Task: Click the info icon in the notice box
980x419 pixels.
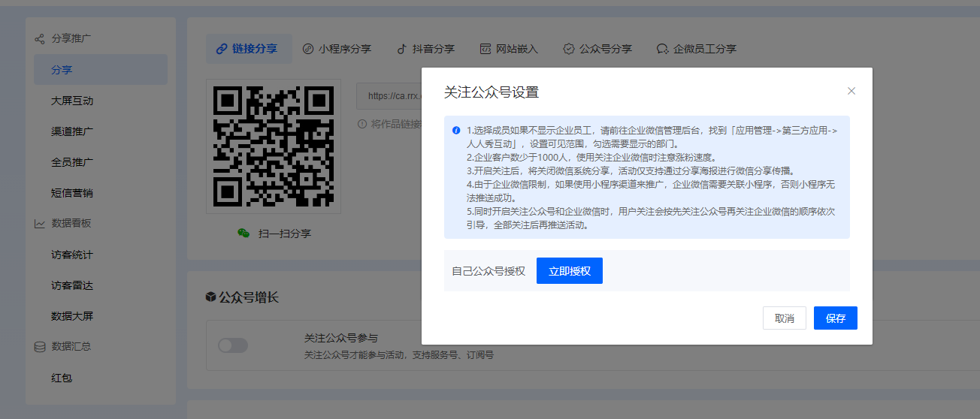Action: tap(456, 130)
